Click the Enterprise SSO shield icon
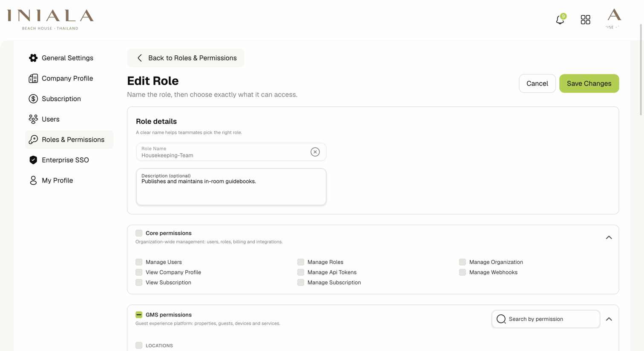The image size is (644, 351). 33,160
